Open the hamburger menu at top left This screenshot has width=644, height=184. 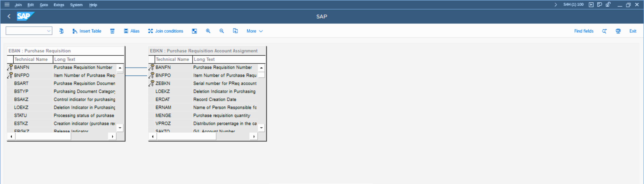(7, 4)
